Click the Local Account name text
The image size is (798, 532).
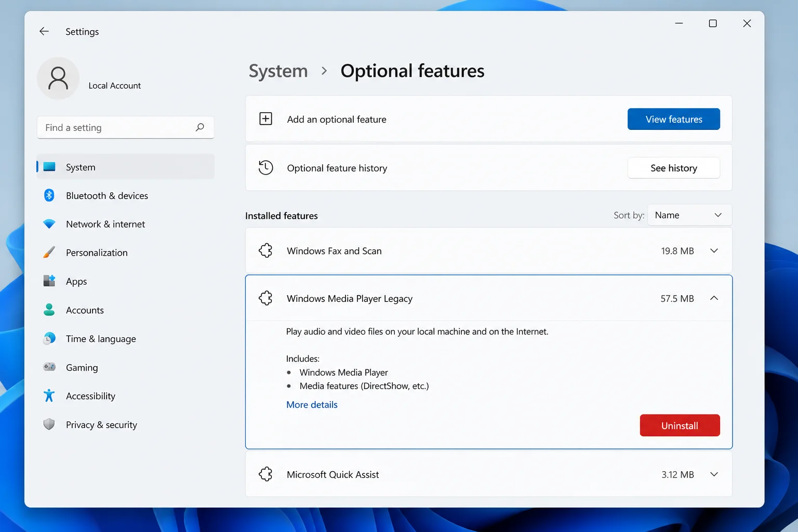[x=114, y=86]
